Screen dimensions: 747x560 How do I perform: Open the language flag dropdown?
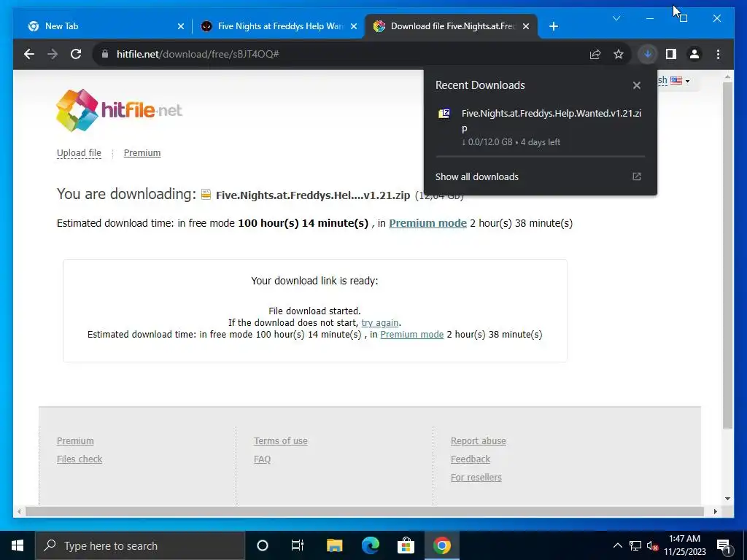click(679, 80)
